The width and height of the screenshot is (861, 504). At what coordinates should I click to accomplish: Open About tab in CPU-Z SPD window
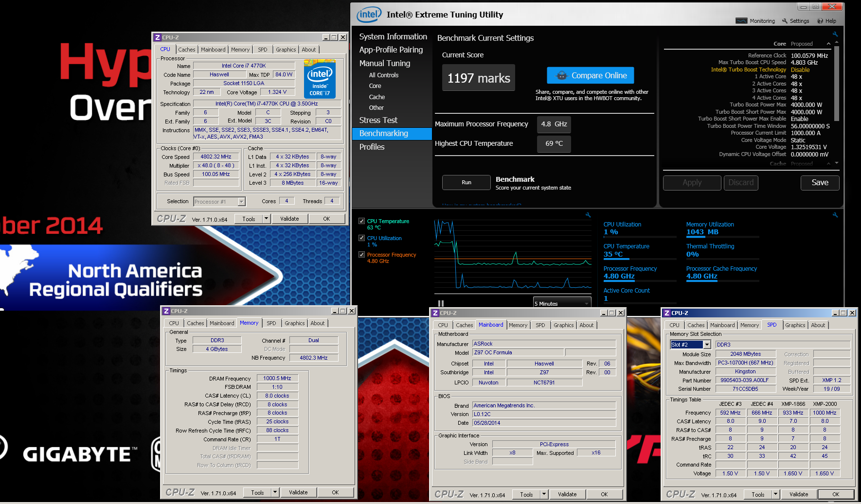pyautogui.click(x=818, y=325)
